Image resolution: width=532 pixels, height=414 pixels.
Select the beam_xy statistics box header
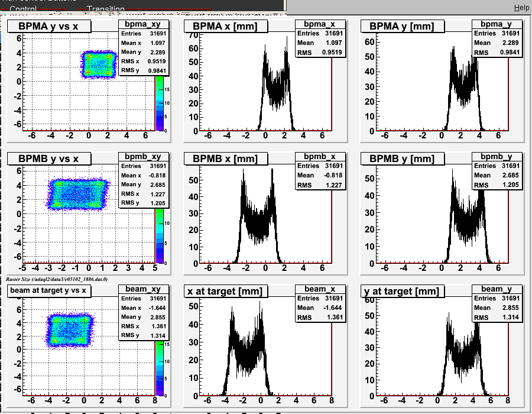click(x=143, y=289)
